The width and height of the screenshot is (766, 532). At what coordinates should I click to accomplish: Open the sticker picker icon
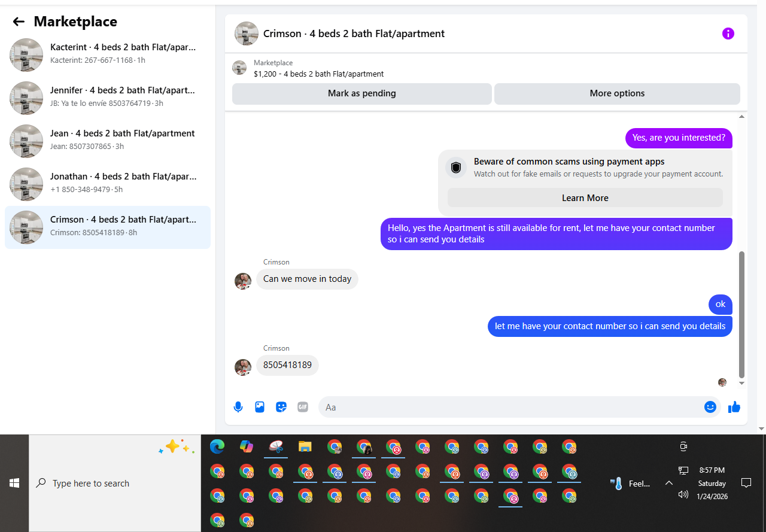coord(281,407)
